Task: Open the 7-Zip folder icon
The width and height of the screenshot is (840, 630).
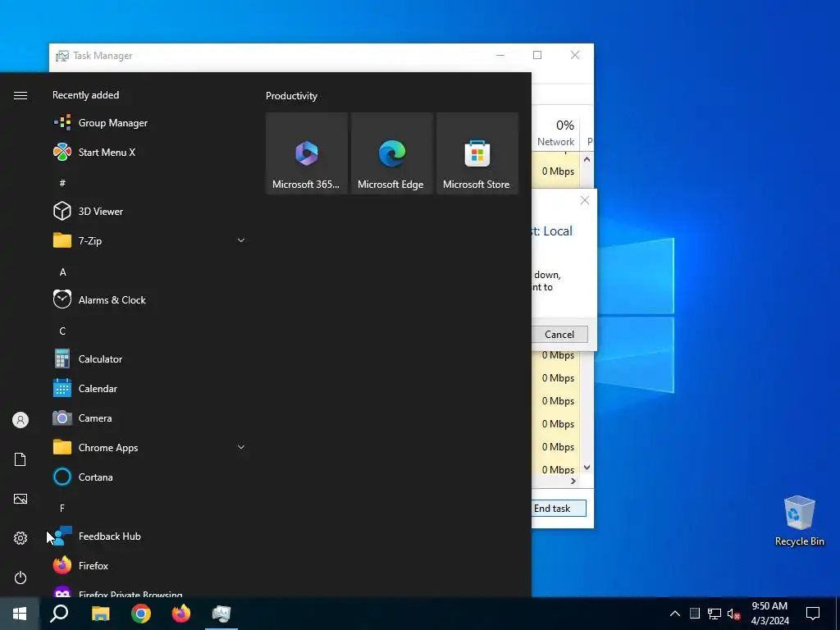Action: tap(62, 240)
